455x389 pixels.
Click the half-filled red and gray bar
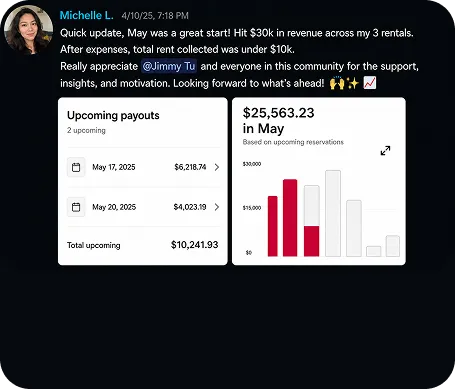point(312,221)
